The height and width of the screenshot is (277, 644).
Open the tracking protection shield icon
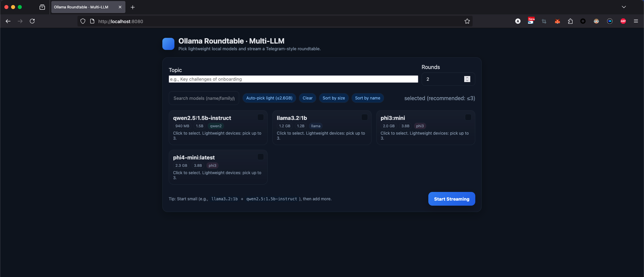tap(83, 21)
